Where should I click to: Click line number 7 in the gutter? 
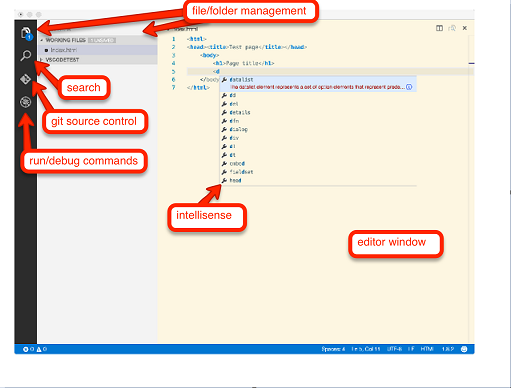click(x=173, y=87)
